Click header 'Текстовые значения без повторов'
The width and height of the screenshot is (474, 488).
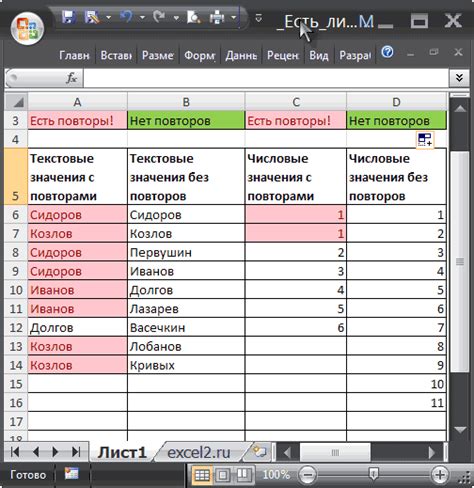coord(186,177)
